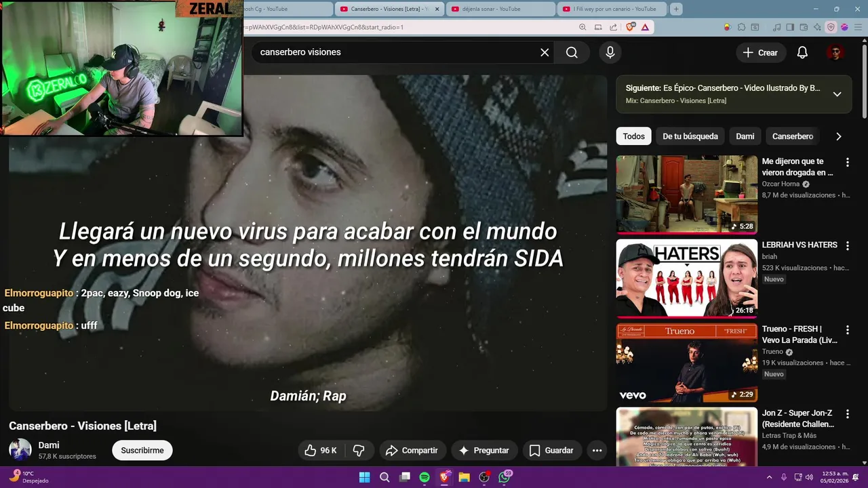Image resolution: width=868 pixels, height=488 pixels.
Task: Clear the search text with the X icon
Action: [x=545, y=52]
